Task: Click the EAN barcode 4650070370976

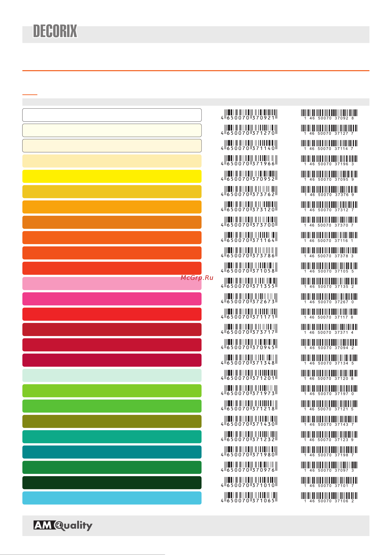Action: (249, 467)
